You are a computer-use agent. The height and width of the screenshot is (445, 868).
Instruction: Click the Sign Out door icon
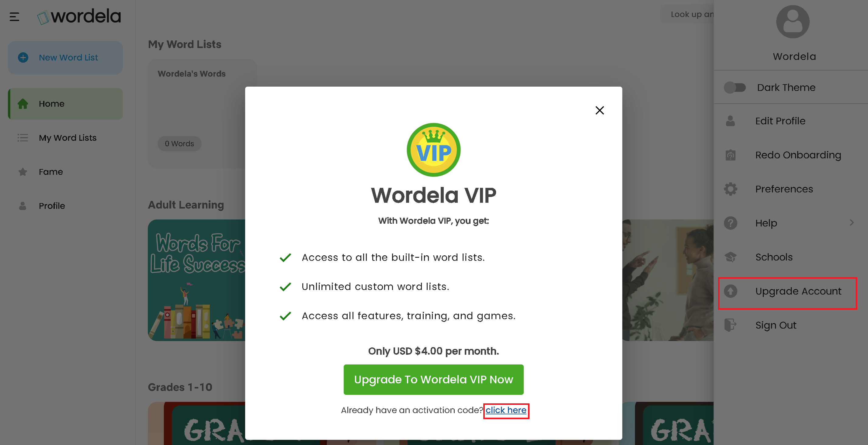(731, 325)
